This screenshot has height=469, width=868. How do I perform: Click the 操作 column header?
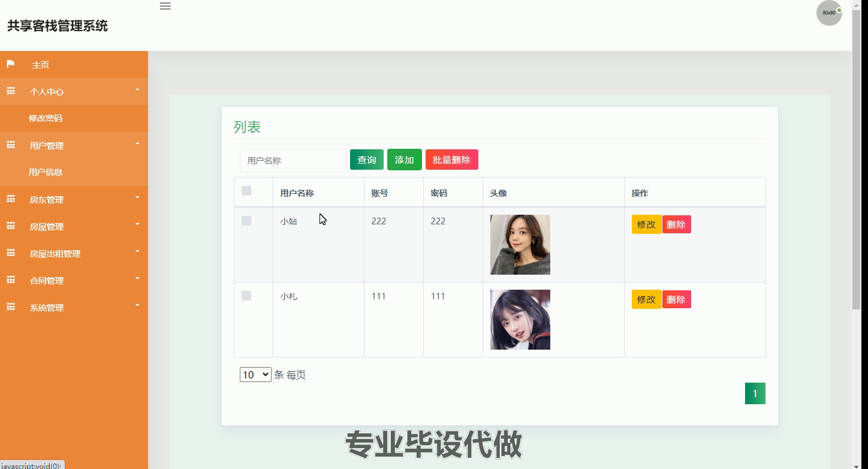(x=640, y=193)
